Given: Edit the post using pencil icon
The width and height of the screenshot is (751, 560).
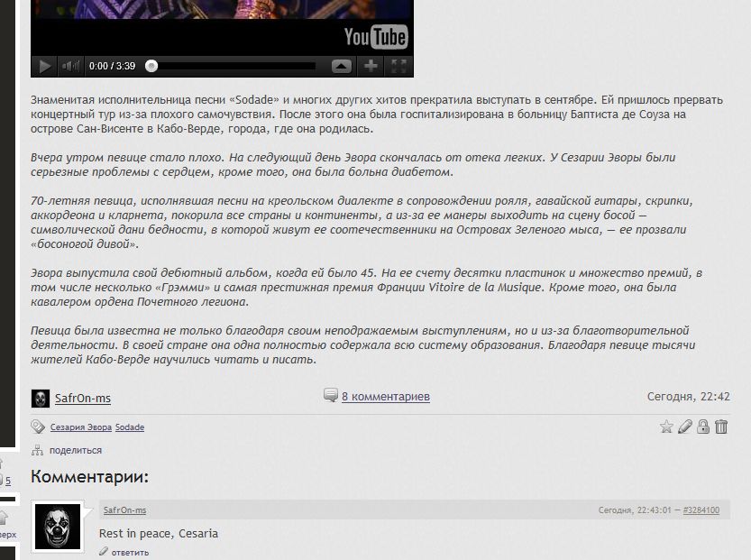Looking at the screenshot, I should click(x=685, y=427).
